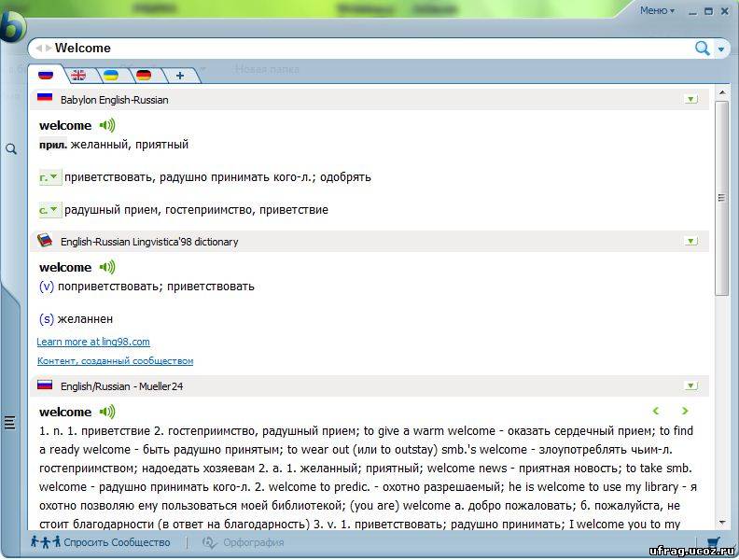This screenshot has height=560, width=739.
Task: Click the left sidebar magnifier icon
Action: tap(11, 149)
